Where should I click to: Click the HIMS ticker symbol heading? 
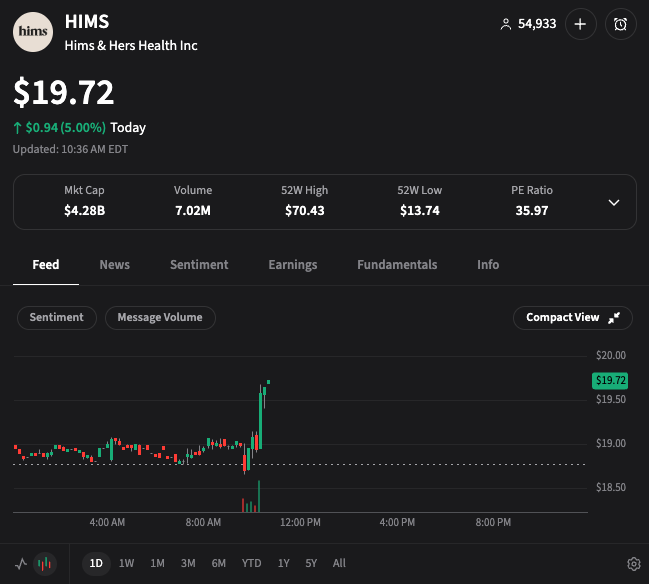pos(87,22)
